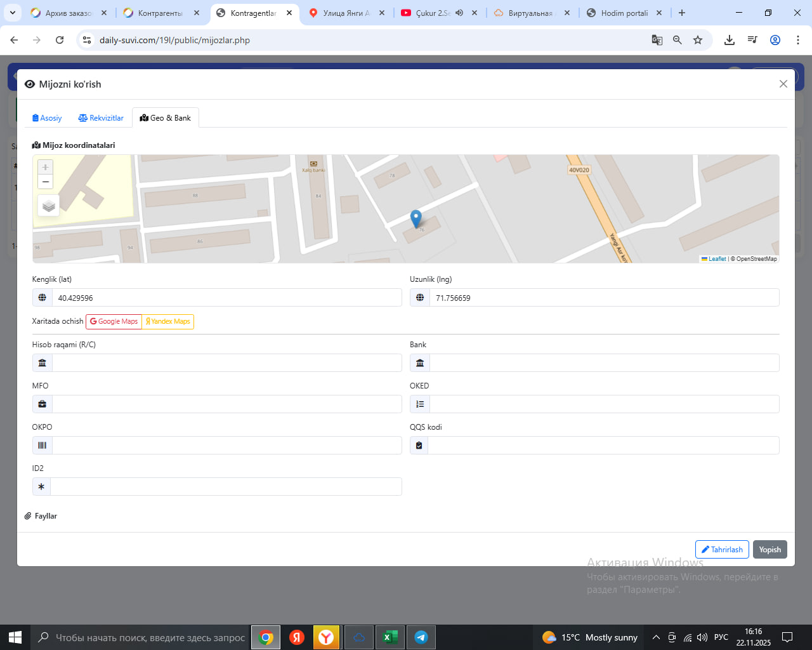Zoom out the map with minus button

coord(46,182)
